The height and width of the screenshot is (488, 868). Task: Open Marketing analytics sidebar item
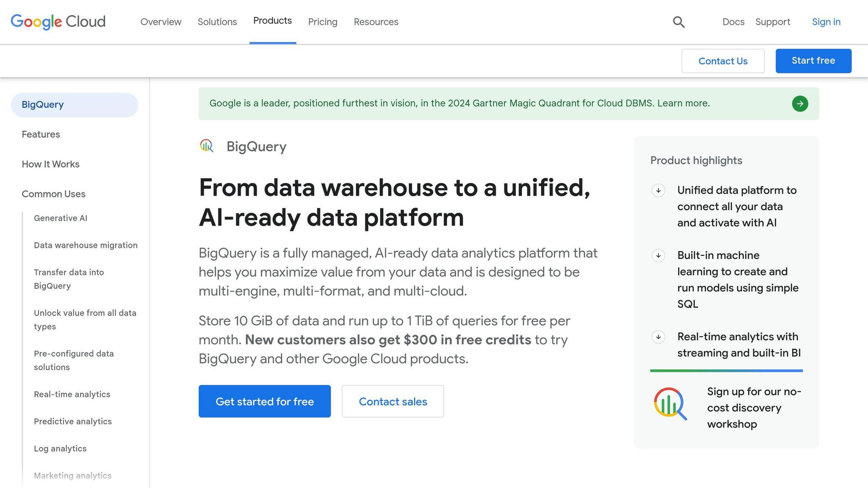[72, 476]
